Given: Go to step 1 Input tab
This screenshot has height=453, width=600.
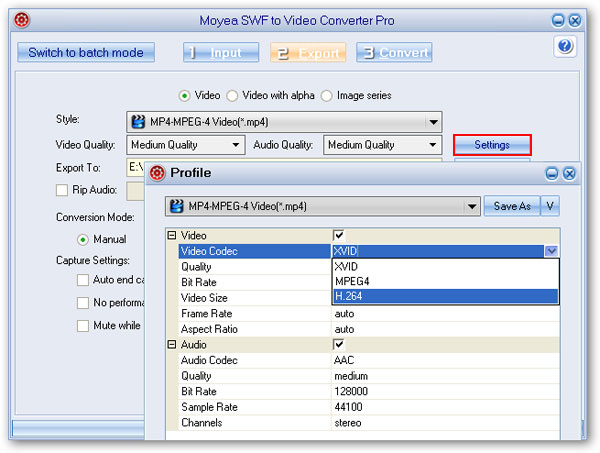Looking at the screenshot, I should click(221, 52).
